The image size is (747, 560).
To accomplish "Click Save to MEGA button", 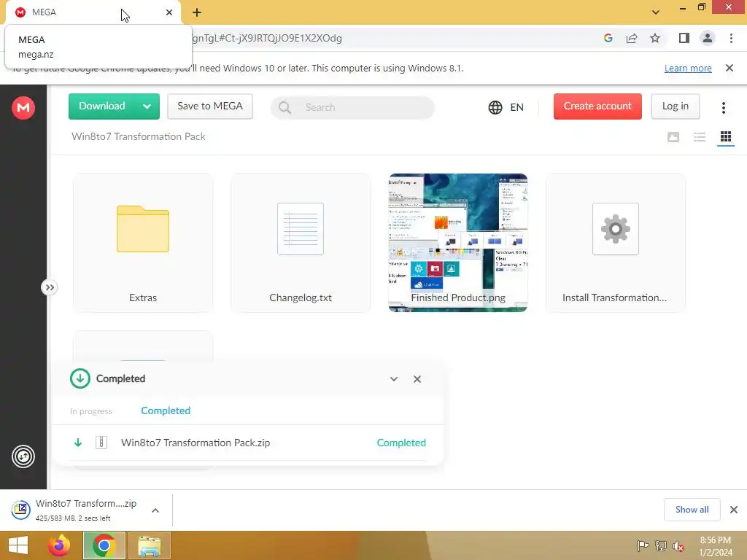I will click(x=210, y=106).
